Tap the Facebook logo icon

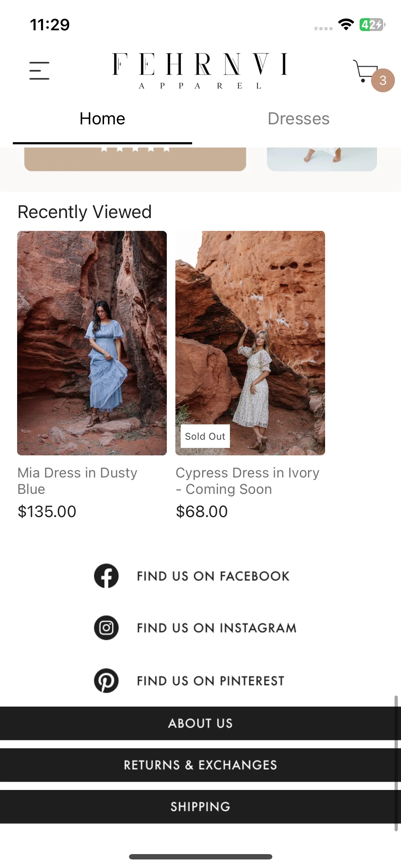coord(106,576)
